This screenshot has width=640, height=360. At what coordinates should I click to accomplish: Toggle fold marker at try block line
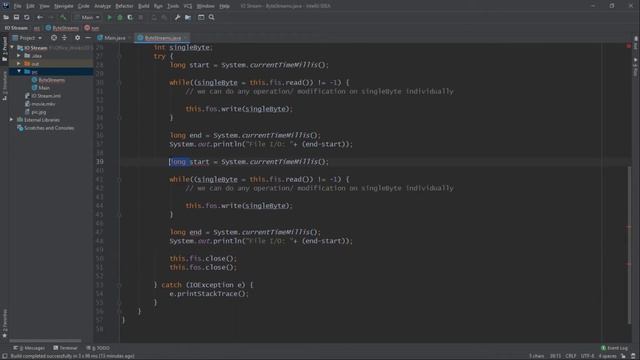(119, 56)
